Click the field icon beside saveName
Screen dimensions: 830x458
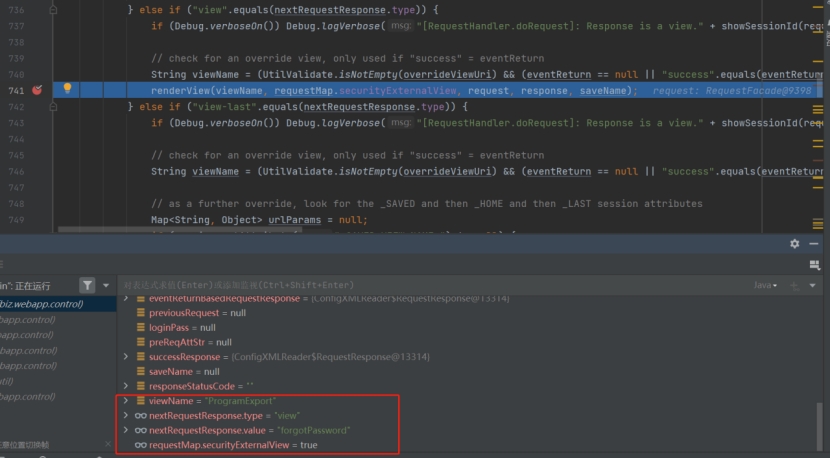141,371
